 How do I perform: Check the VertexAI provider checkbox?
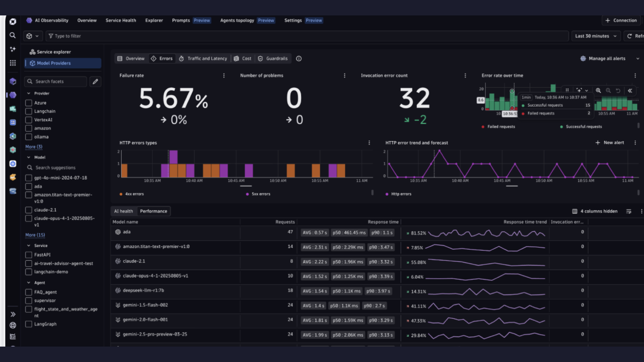tap(29, 120)
